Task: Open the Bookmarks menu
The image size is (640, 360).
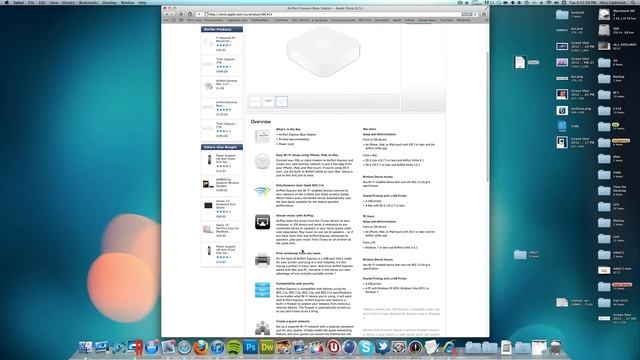Action: (x=89, y=2)
